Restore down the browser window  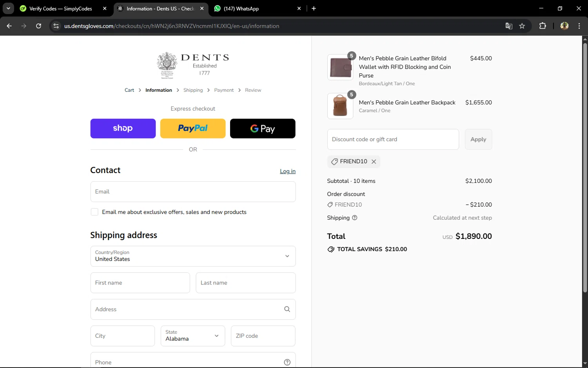coord(560,8)
